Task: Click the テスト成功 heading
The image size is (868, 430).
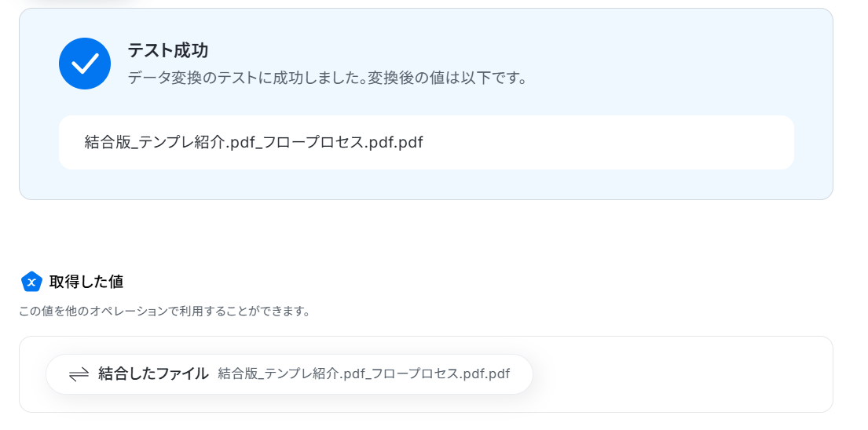Action: (x=168, y=51)
